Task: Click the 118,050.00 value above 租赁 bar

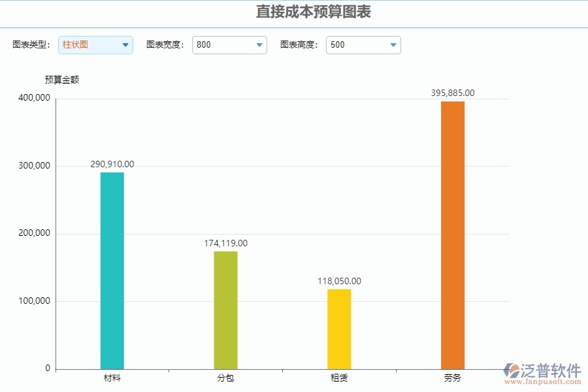Action: (338, 281)
